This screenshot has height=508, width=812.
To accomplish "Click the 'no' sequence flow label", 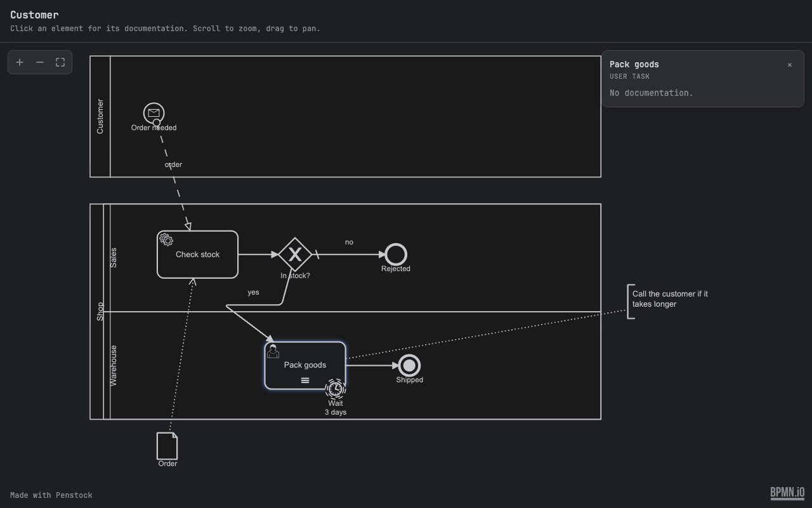I will click(349, 242).
